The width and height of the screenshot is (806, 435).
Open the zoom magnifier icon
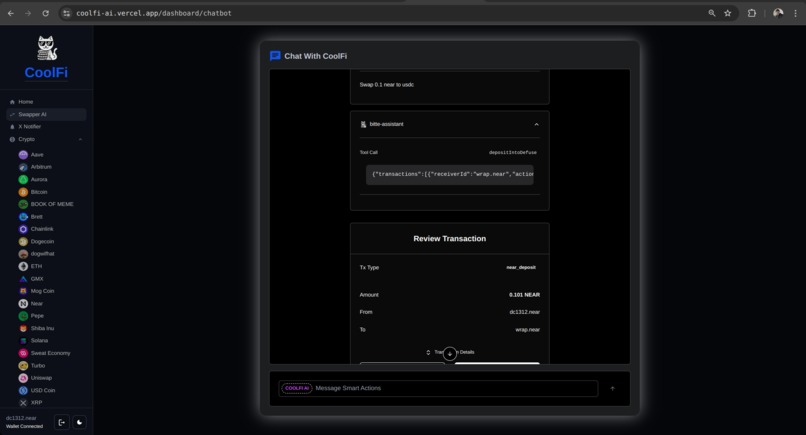coord(712,13)
